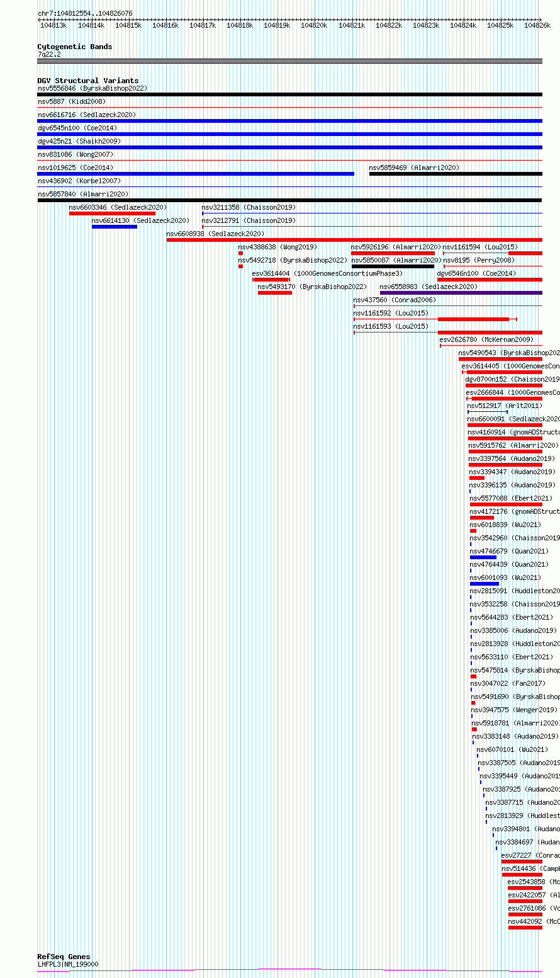The image size is (560, 978).
Task: Click the 104820k ruler tick label
Action: pos(313,25)
